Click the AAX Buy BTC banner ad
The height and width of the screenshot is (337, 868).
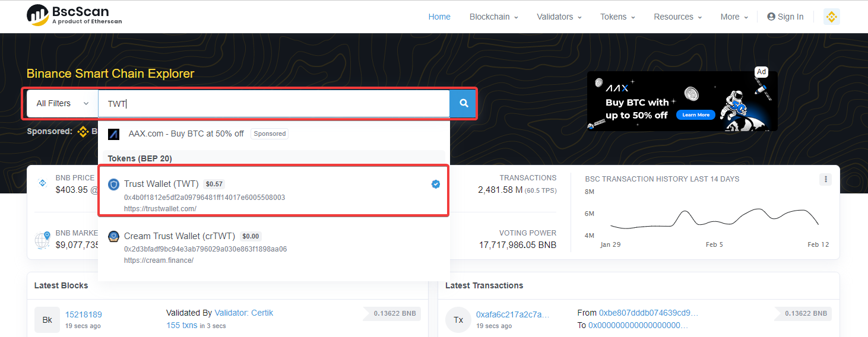click(x=682, y=101)
